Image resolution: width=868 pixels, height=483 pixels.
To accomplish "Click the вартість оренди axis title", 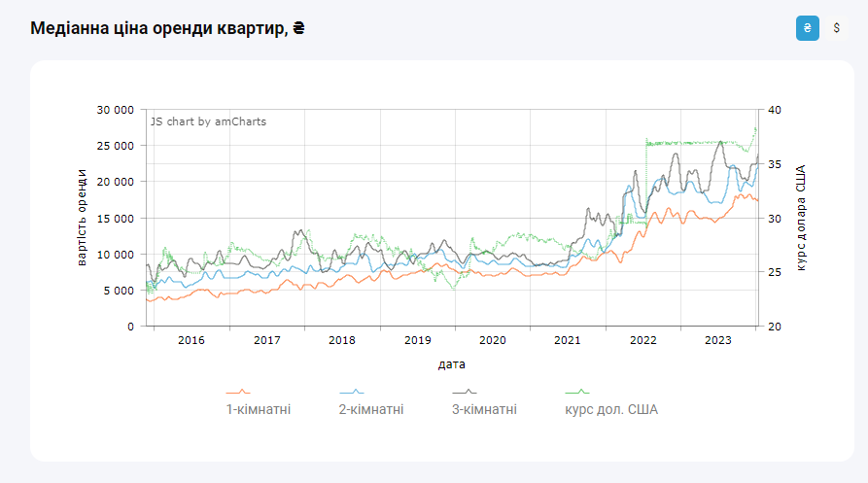I will point(83,218).
